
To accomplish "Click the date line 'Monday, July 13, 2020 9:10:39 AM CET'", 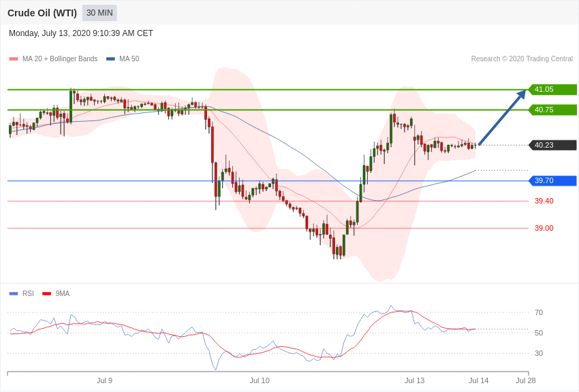I will 81,33.
